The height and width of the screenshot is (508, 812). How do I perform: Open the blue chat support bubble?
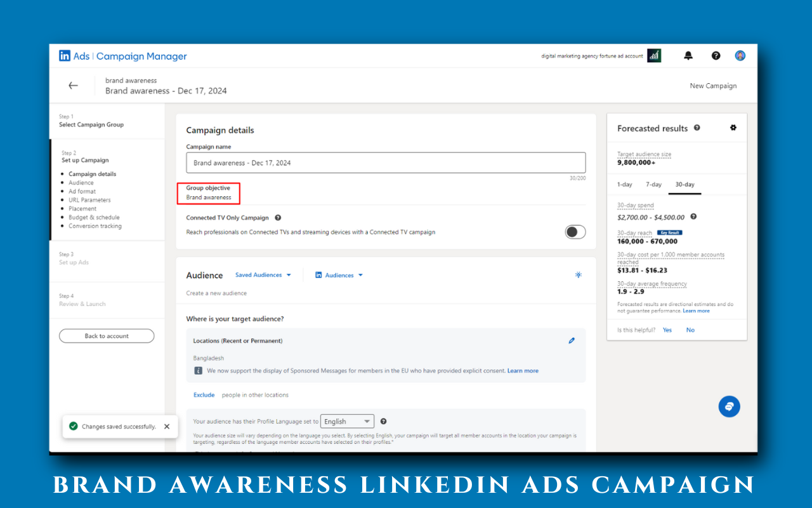(x=729, y=406)
